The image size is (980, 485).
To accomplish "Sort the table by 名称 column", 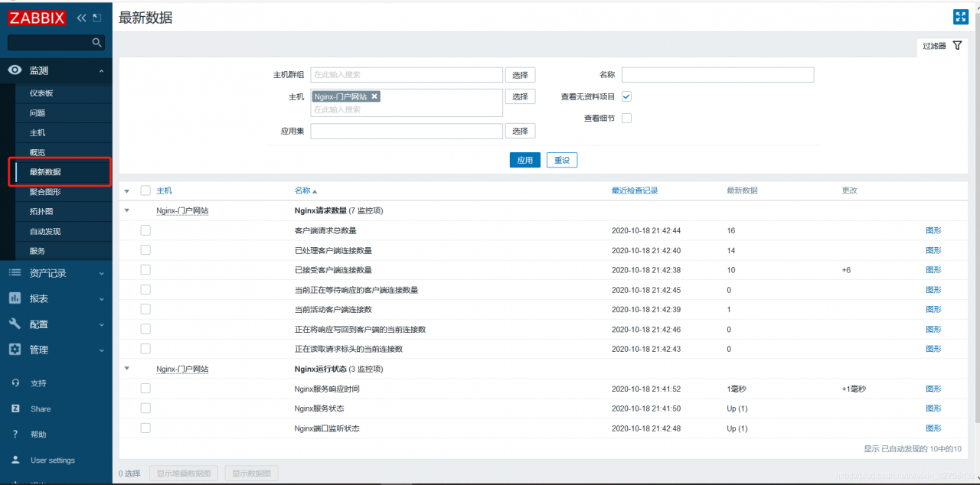I will tap(305, 190).
